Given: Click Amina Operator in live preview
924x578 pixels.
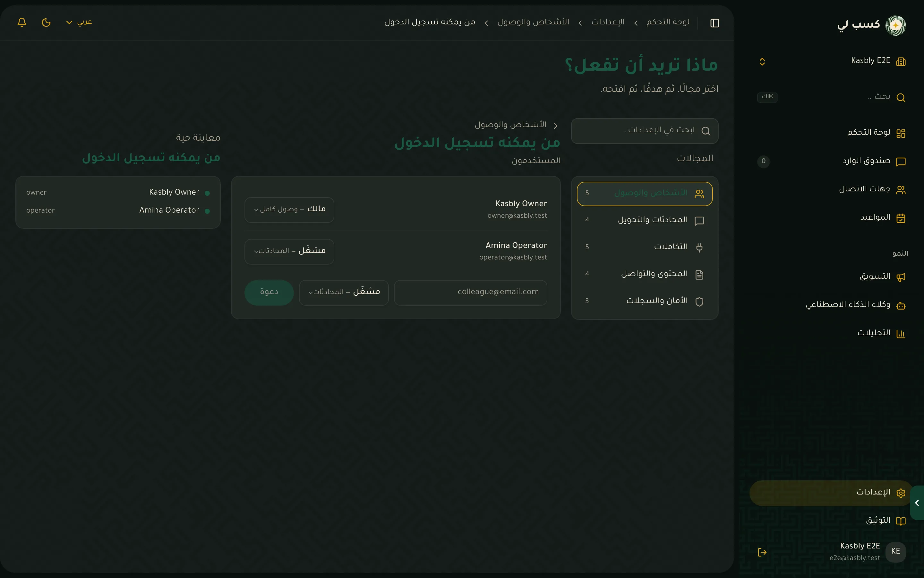Looking at the screenshot, I should click(169, 210).
